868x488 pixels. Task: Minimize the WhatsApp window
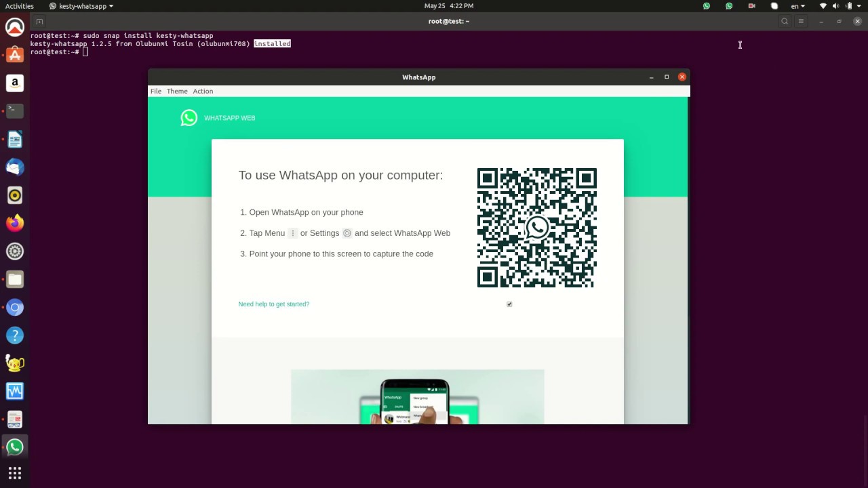click(652, 77)
